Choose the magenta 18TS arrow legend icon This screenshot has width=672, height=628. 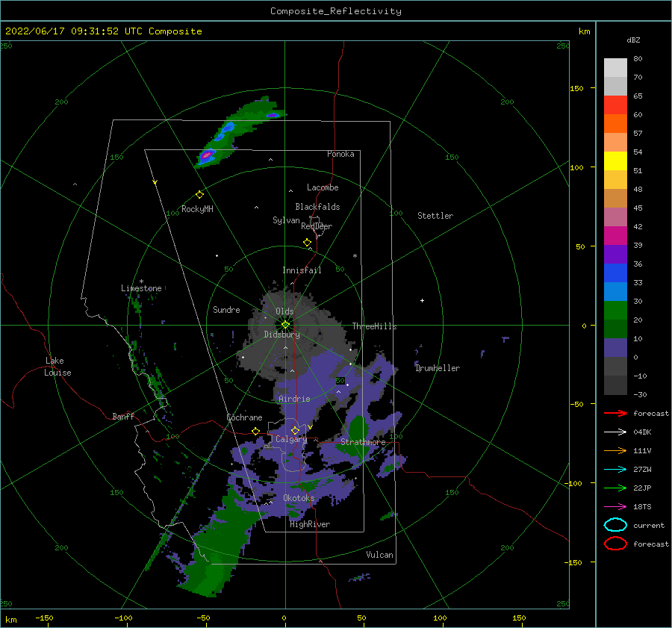(x=615, y=507)
